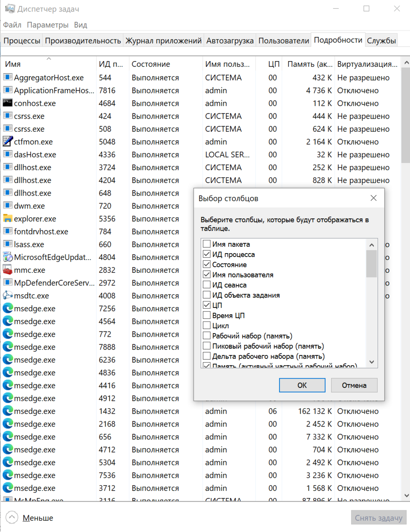Image resolution: width=410 pixels, height=532 pixels.
Task: Open the 'Параметры' menu
Action: click(x=48, y=25)
